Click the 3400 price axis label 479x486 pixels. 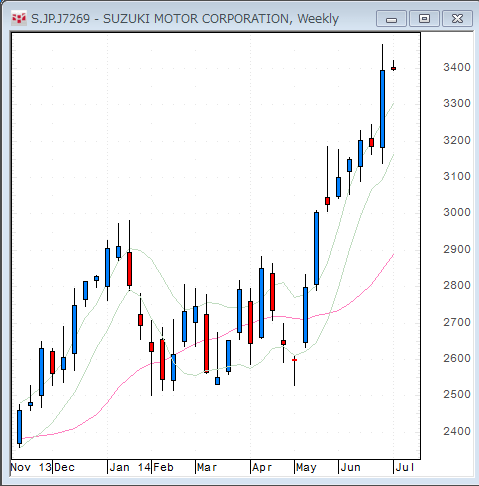[457, 68]
